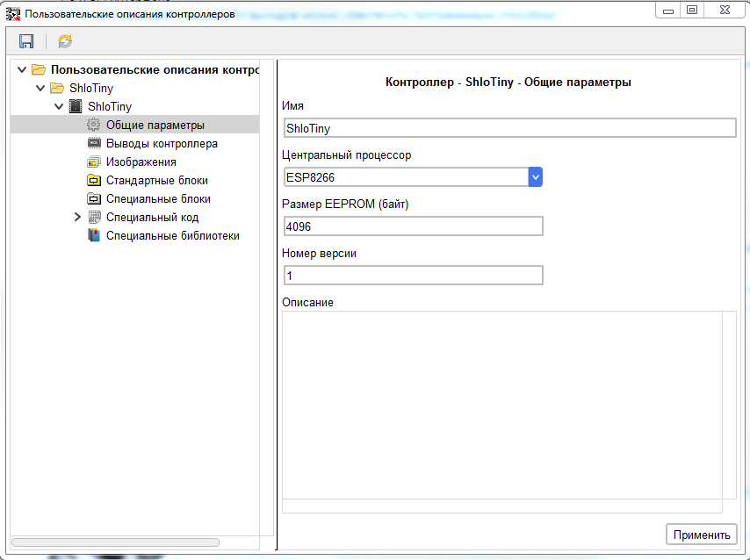Image resolution: width=750 pixels, height=560 pixels.
Task: Open 'Выводы контроллера' tree item
Action: pyautogui.click(x=162, y=143)
